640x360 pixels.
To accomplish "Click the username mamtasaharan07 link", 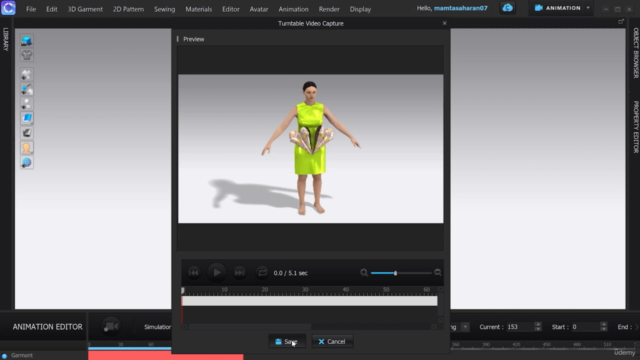I will tap(460, 8).
